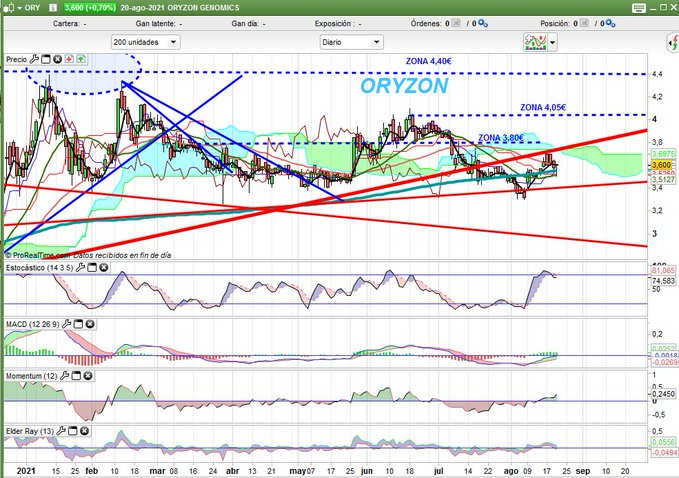The height and width of the screenshot is (478, 679).
Task: Click the Exposición field
Action: (337, 23)
